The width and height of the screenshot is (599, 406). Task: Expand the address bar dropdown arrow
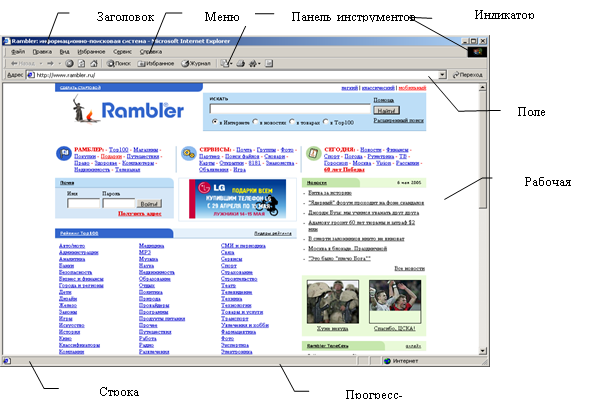point(442,74)
